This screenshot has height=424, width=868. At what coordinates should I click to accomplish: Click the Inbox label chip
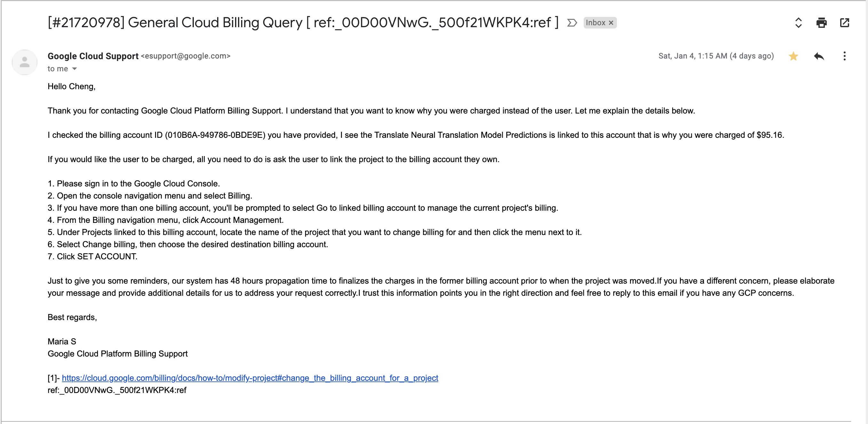pos(596,23)
